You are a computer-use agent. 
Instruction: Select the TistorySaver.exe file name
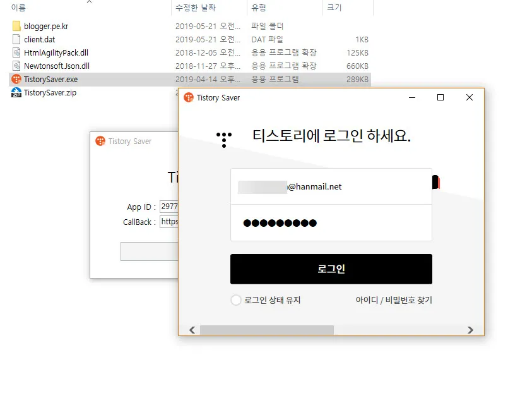(x=50, y=79)
